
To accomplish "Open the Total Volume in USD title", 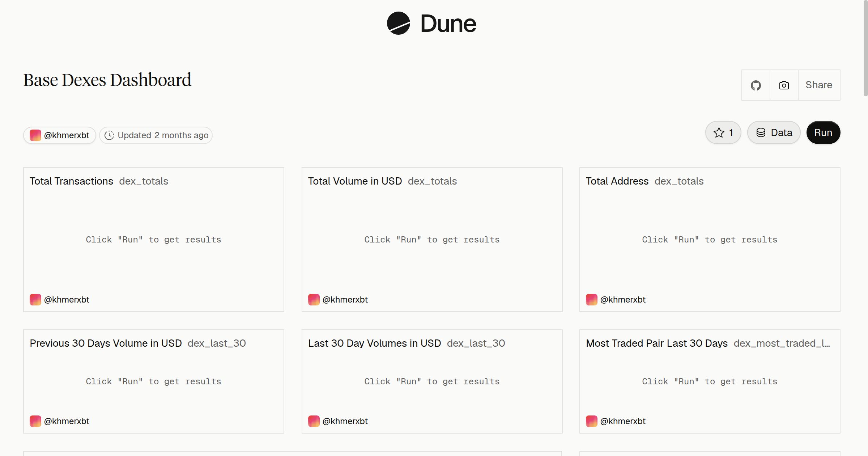I will coord(355,181).
